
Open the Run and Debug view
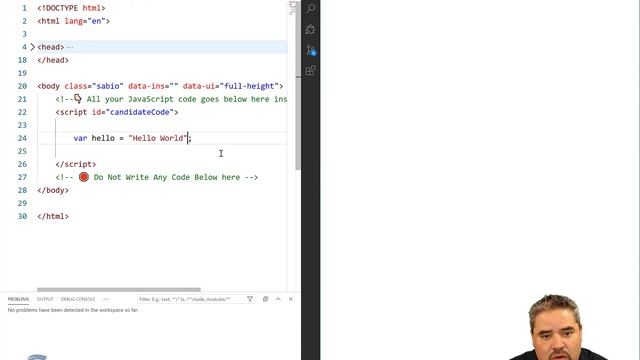pos(310,29)
